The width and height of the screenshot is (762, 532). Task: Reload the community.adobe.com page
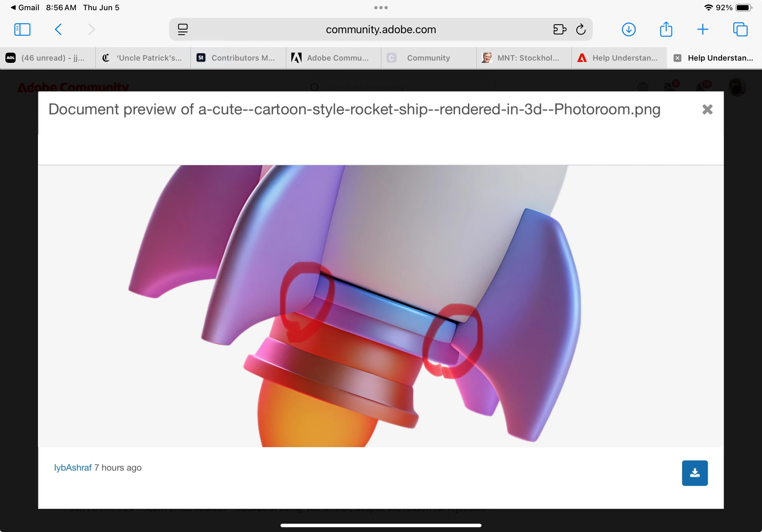coord(581,30)
